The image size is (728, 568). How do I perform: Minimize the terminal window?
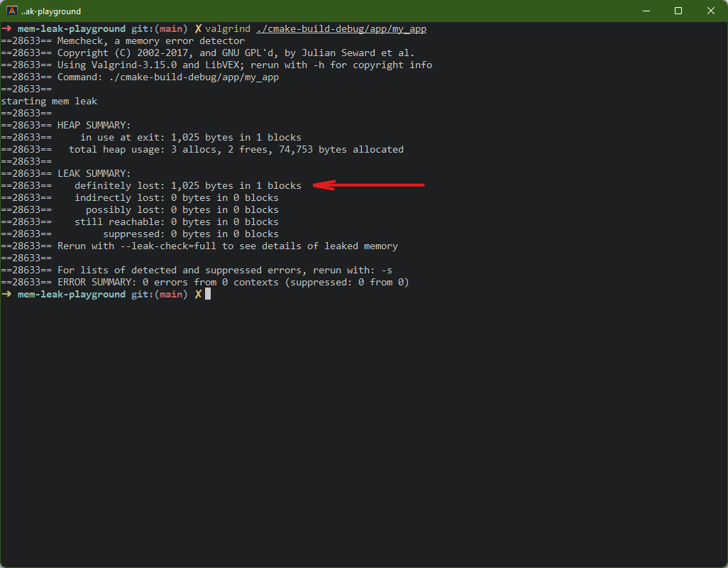click(x=646, y=11)
